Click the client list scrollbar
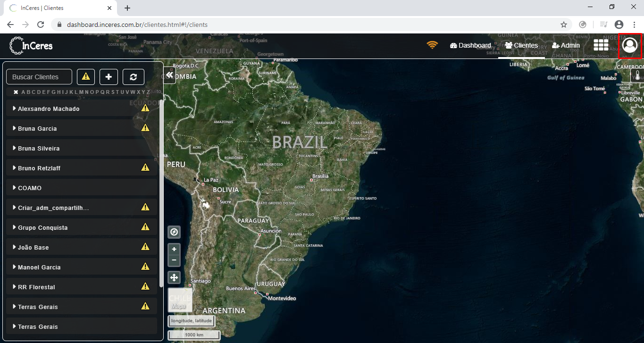Screen dimensions: 644x343 coord(161,193)
